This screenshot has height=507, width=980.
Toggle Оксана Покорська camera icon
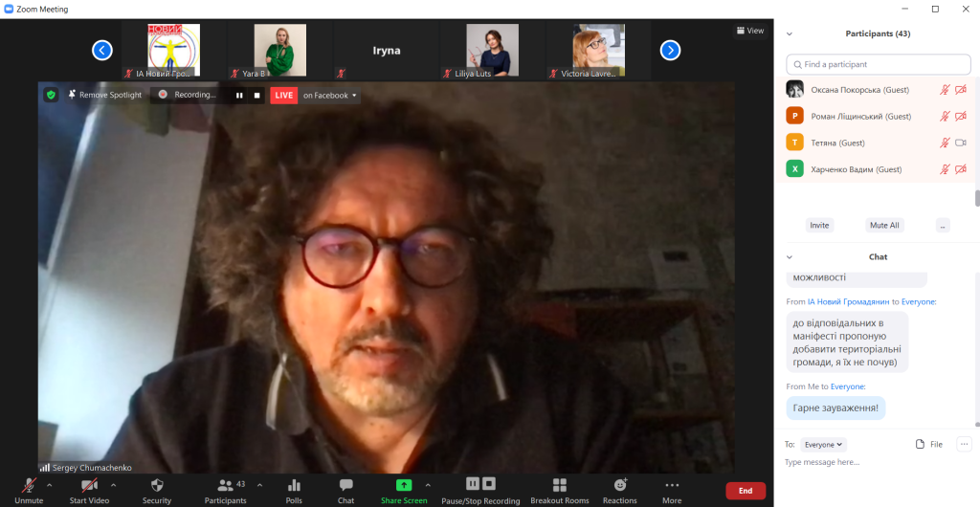click(961, 90)
